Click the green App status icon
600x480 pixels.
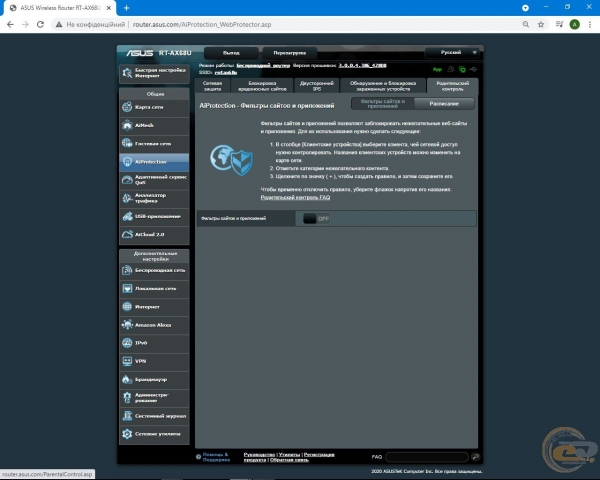(x=437, y=69)
